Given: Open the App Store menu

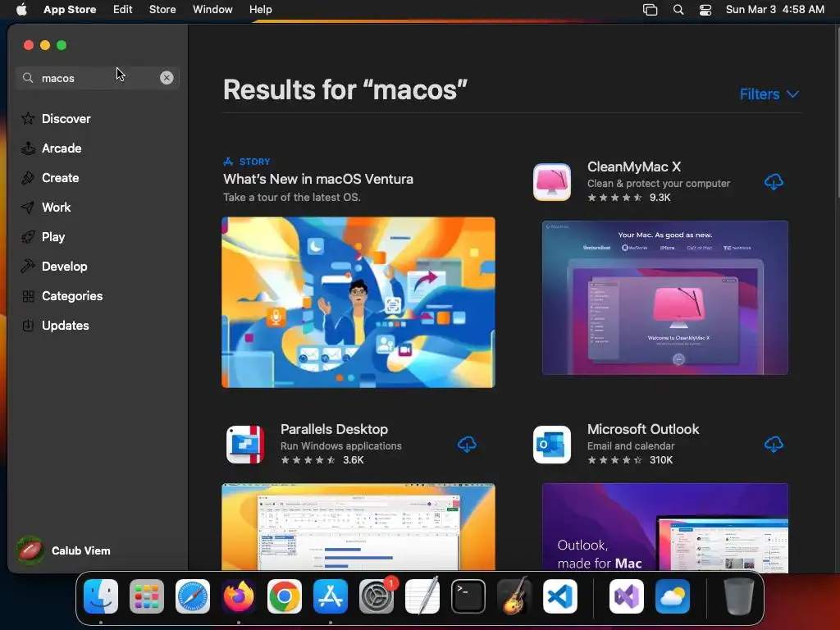Looking at the screenshot, I should coord(70,9).
